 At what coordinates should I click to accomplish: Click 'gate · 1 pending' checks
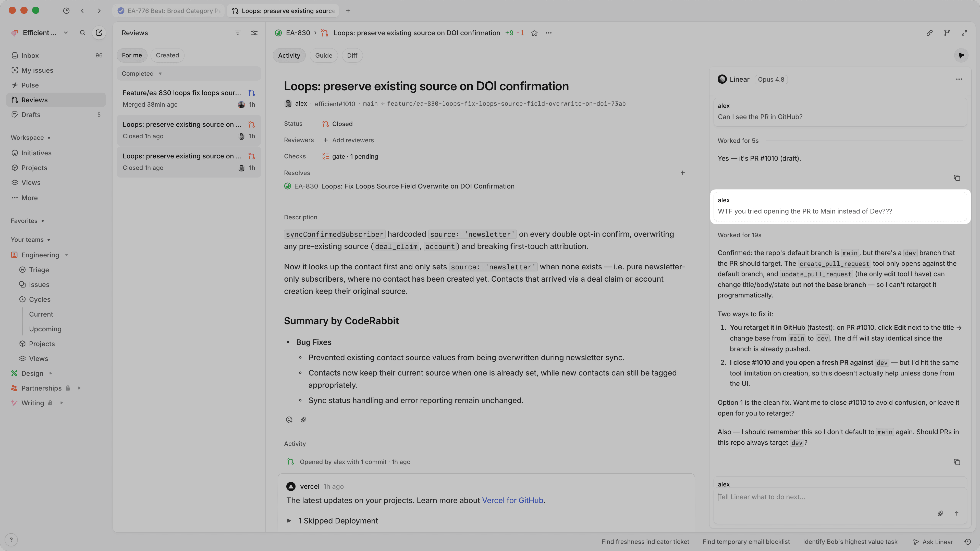tap(350, 156)
